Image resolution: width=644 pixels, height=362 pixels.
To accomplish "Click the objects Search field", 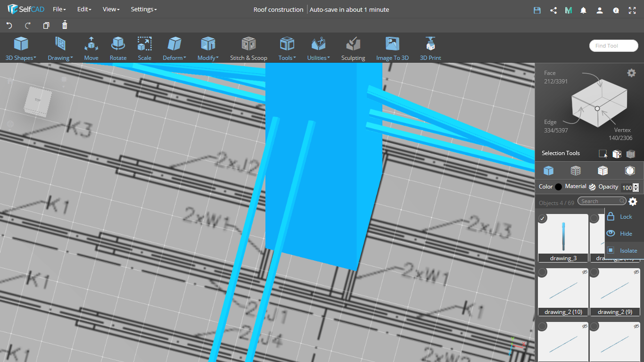I will (x=602, y=201).
